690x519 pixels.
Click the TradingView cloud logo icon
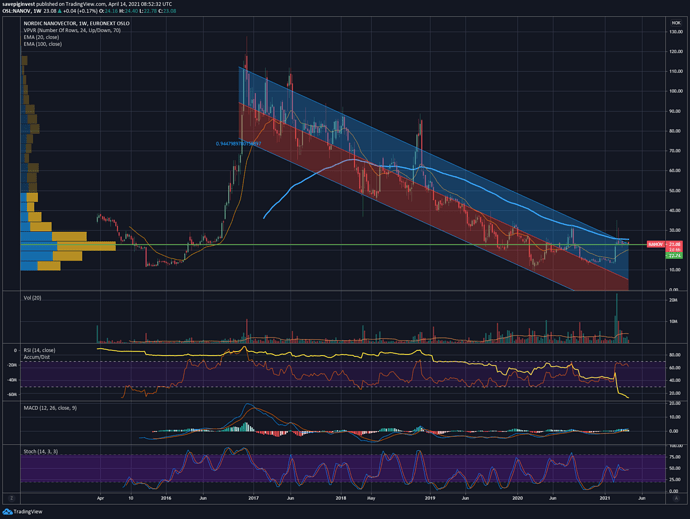pos(7,512)
